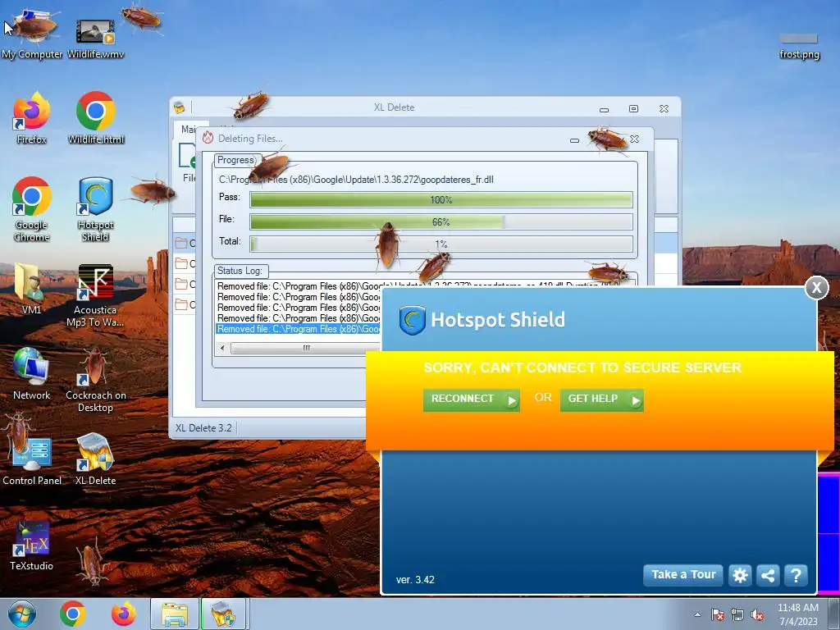
Task: Close the XL Delete main window
Action: (x=664, y=109)
